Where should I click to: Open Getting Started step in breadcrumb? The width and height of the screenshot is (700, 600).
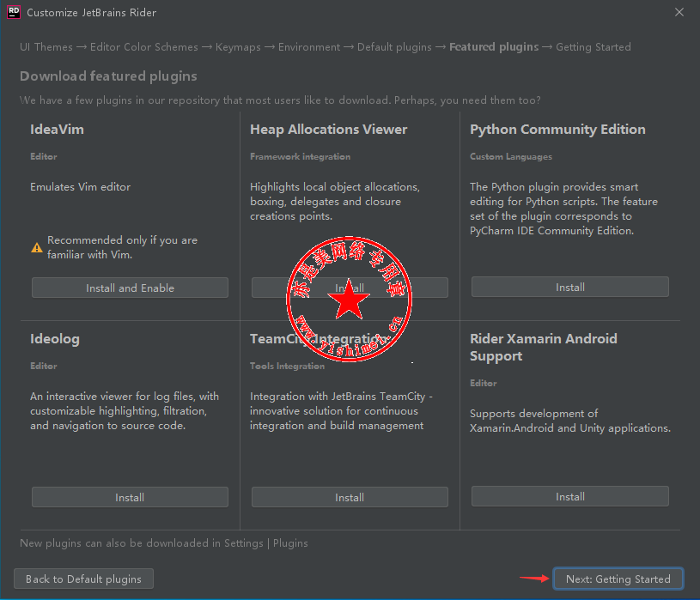tap(593, 47)
